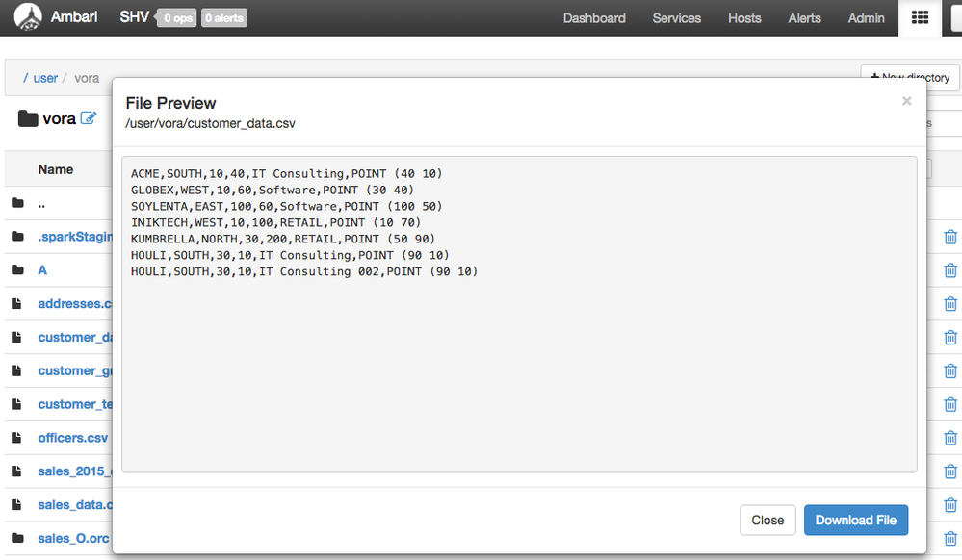Open the views grid icon
Screen dimensions: 962x560
(x=920, y=18)
